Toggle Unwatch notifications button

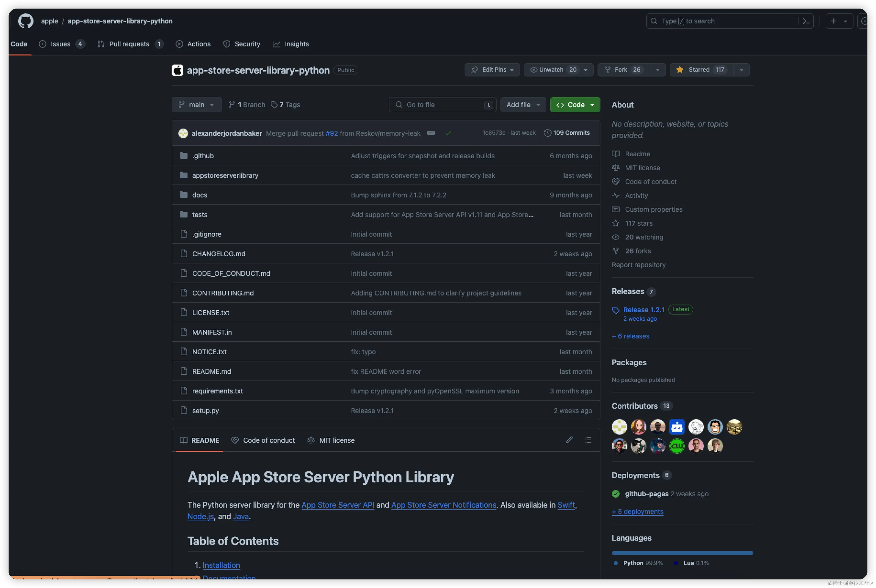[559, 70]
